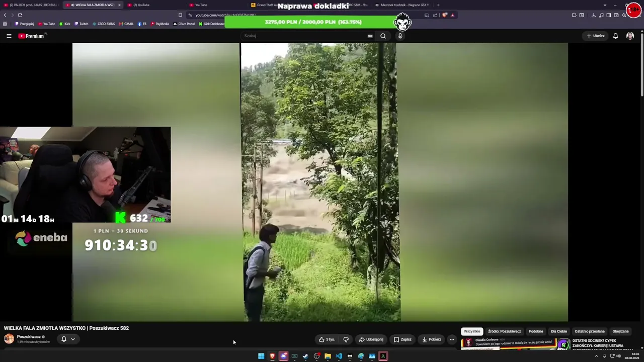This screenshot has height=362, width=644.
Task: Open Visual Studio Code from the taskbar
Action: 339,356
